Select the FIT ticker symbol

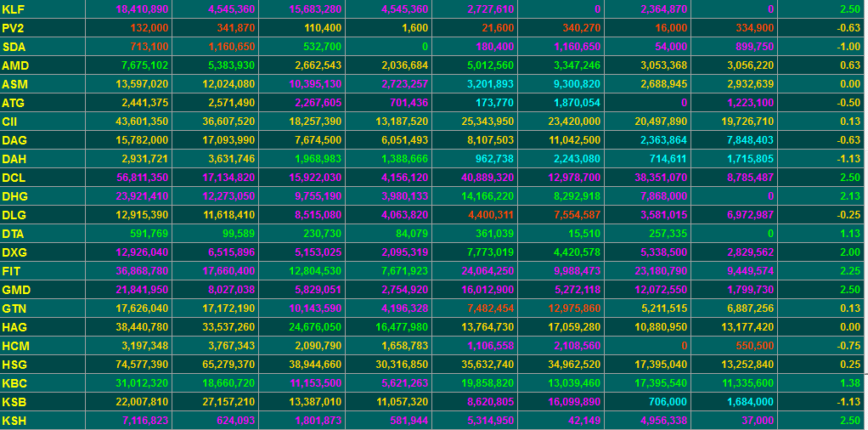(10, 272)
